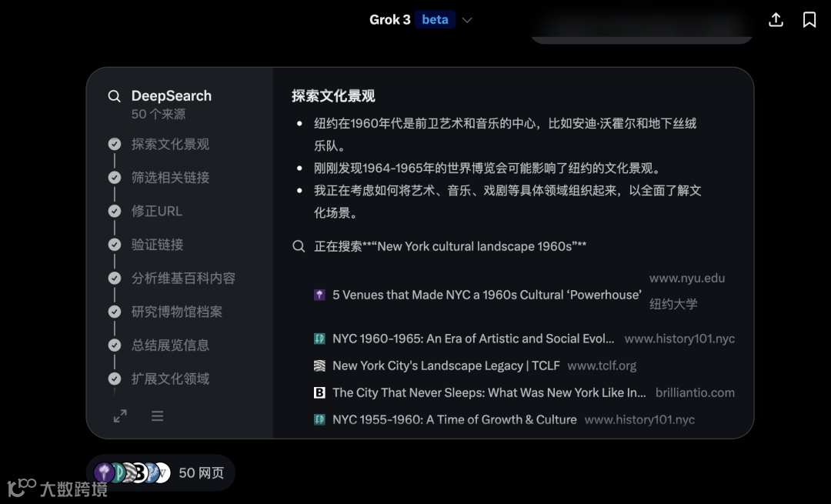
Task: Select the 扩展文化领域 step
Action: (170, 379)
